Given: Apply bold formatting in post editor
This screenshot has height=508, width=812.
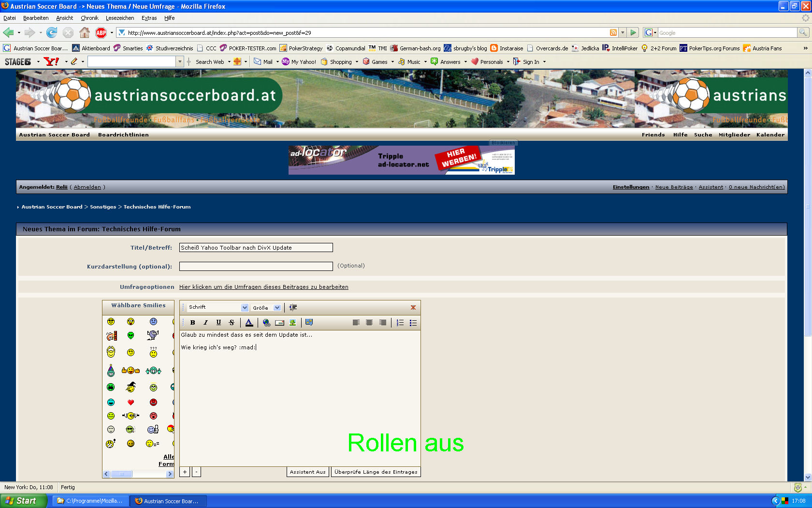Looking at the screenshot, I should pos(192,323).
